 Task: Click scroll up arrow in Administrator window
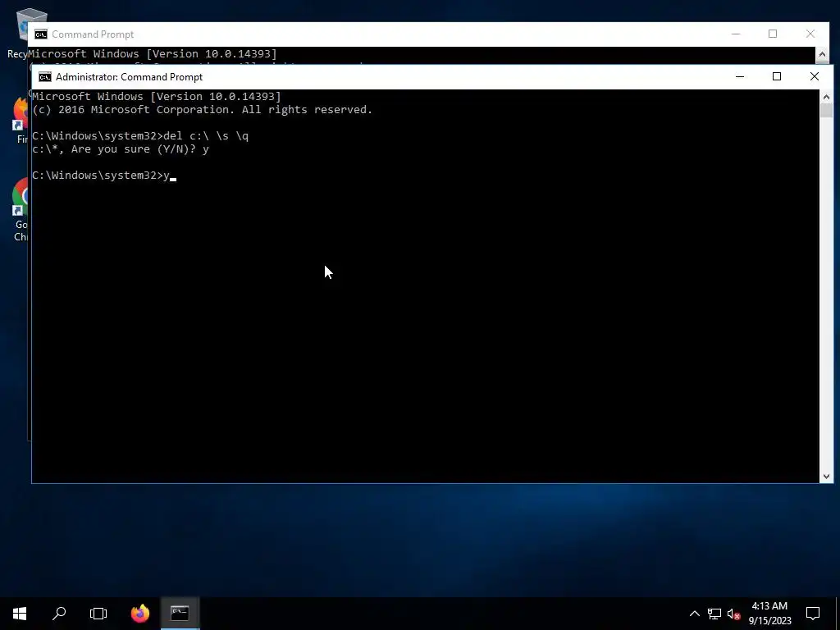pos(826,97)
